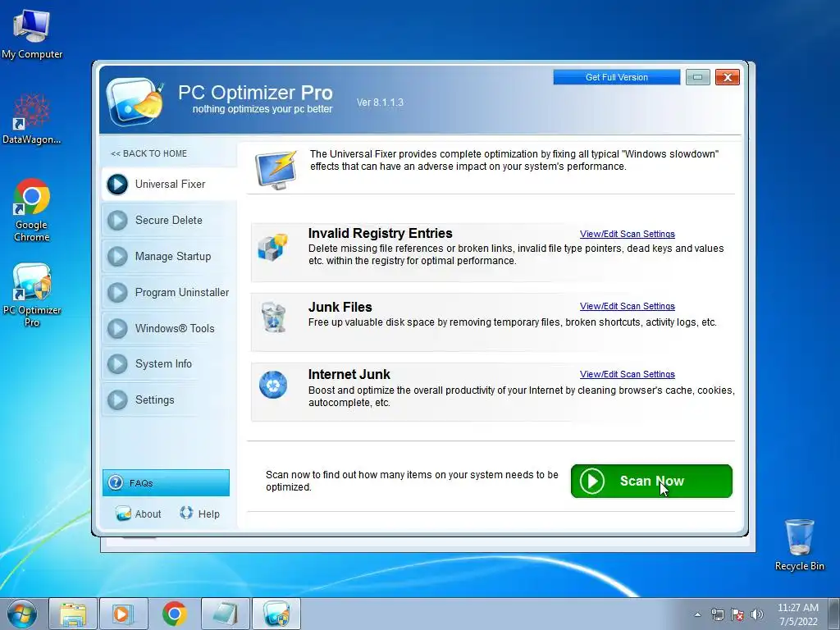Click the play arrow beside Universal Fixer
This screenshot has width=840, height=630.
(x=117, y=185)
